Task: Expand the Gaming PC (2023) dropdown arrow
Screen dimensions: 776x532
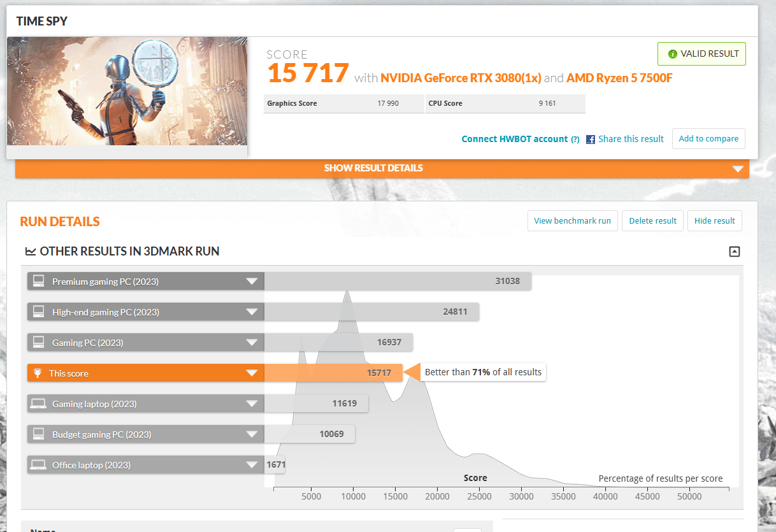Action: click(252, 343)
